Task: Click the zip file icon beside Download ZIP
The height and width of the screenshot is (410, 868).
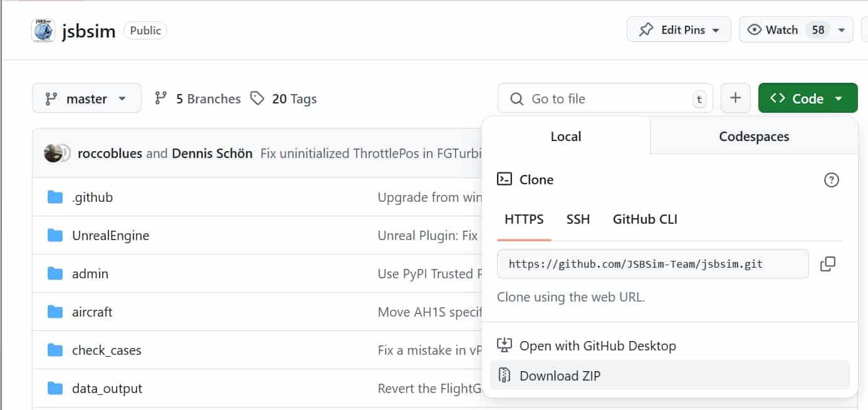Action: coord(505,375)
